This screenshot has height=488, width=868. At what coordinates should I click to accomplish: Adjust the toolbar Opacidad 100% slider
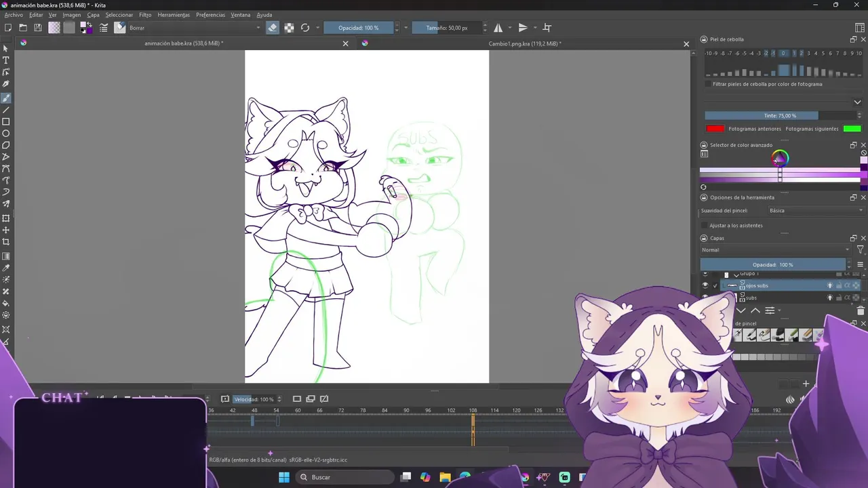coord(358,28)
